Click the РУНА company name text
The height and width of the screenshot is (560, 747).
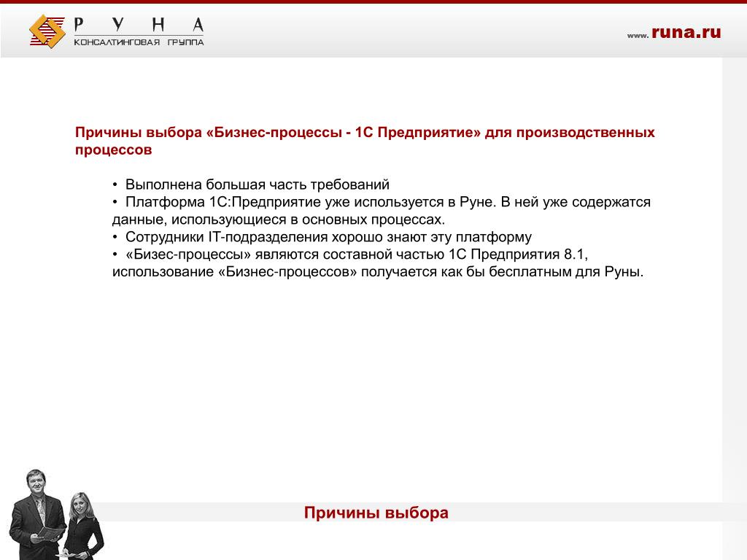click(x=139, y=24)
